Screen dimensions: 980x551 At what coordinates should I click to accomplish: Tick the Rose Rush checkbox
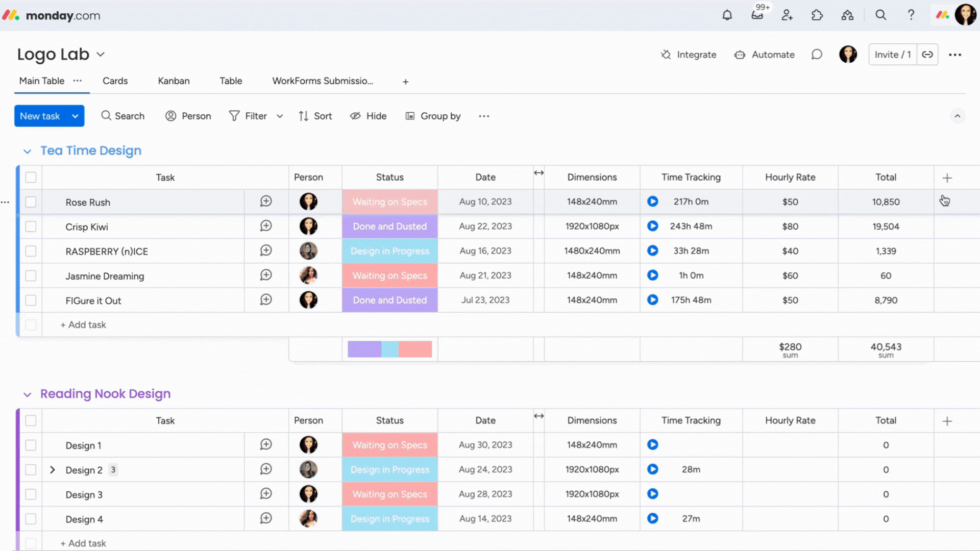tap(31, 202)
